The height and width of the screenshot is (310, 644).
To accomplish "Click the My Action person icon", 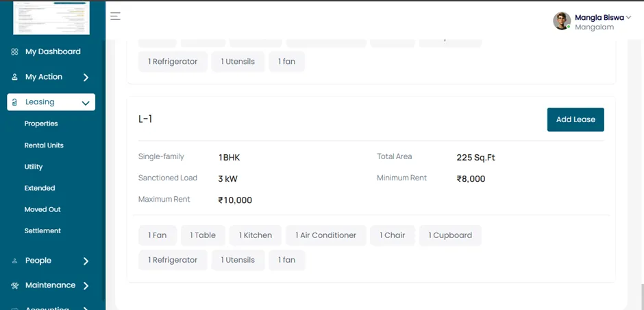I will 14,77.
